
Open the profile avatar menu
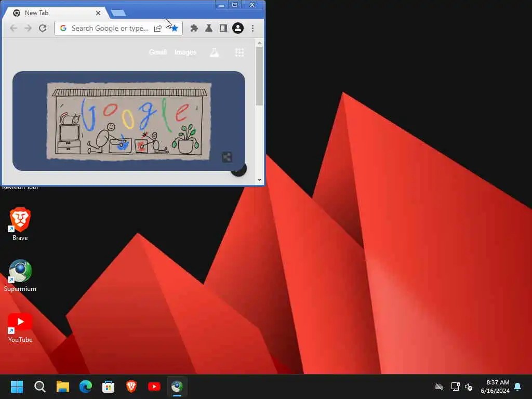pos(238,28)
